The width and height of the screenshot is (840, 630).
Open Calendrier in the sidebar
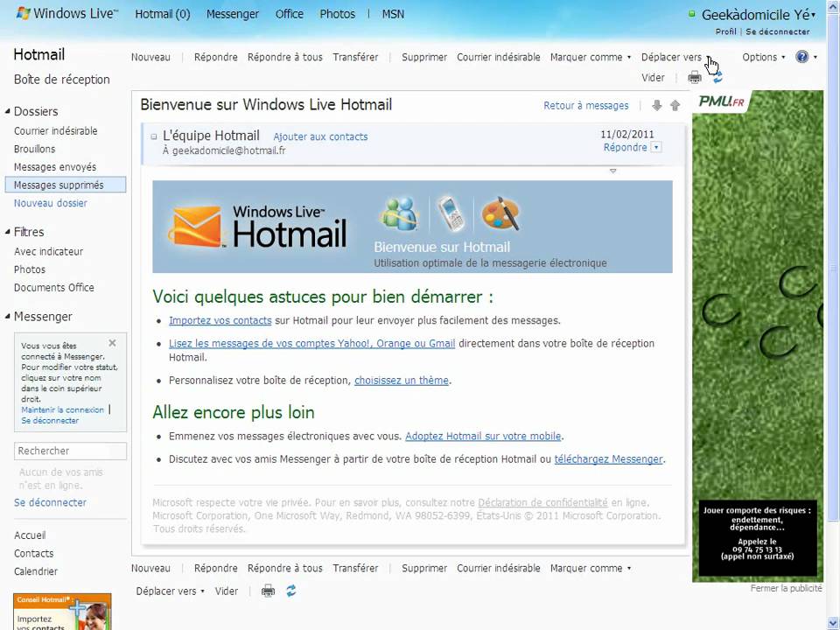(x=35, y=571)
